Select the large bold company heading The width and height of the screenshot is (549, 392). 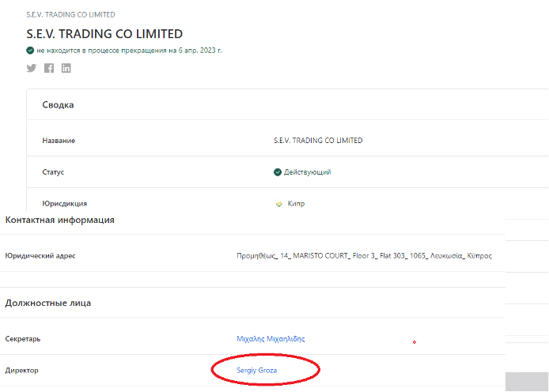click(x=104, y=34)
